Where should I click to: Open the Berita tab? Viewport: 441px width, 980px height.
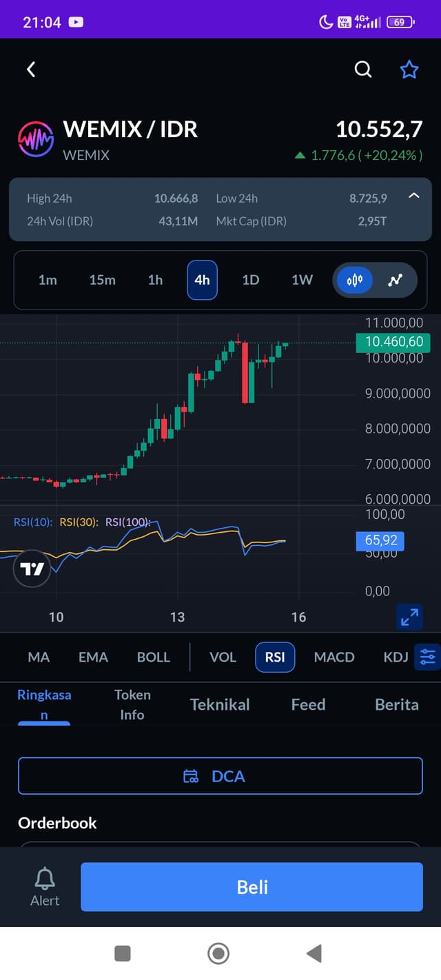coord(396,704)
